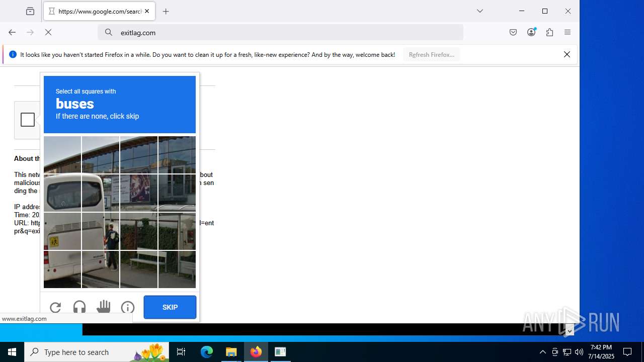Open the network status tray icon

(567, 352)
